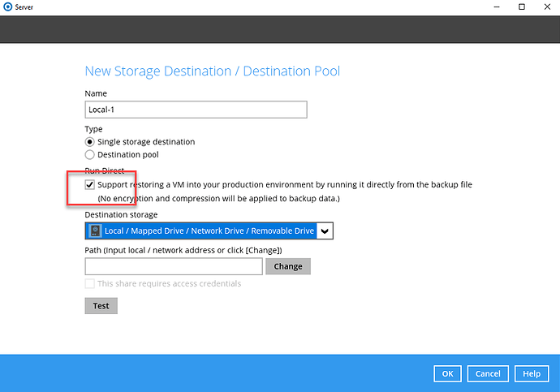This screenshot has height=392, width=560.
Task: Maximize the Server window
Action: (x=521, y=7)
